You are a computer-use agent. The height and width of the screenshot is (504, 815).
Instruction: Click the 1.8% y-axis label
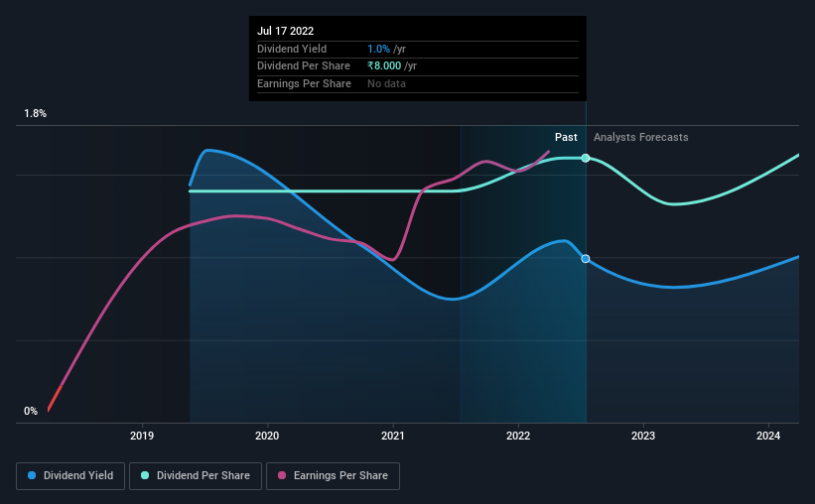[x=36, y=113]
